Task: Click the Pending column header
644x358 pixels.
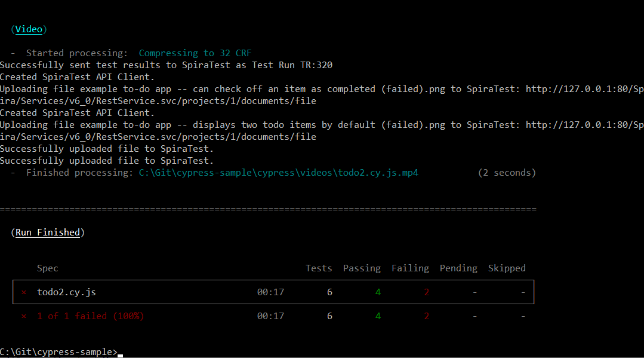Action: tap(458, 268)
